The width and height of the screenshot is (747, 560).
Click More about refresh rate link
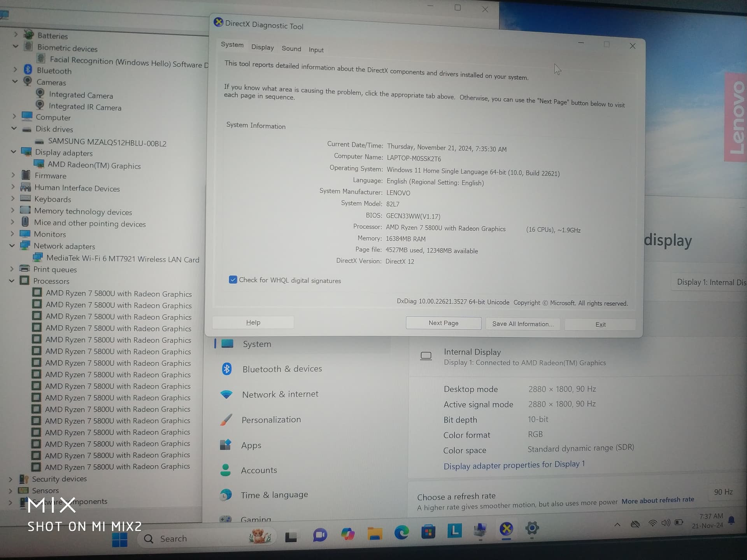tap(658, 500)
